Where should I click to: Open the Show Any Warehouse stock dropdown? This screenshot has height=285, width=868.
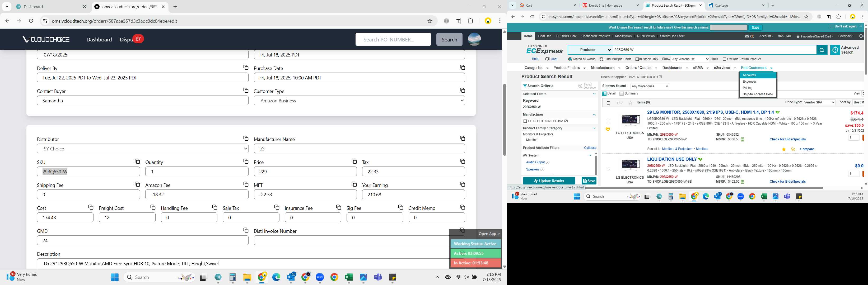(x=690, y=59)
